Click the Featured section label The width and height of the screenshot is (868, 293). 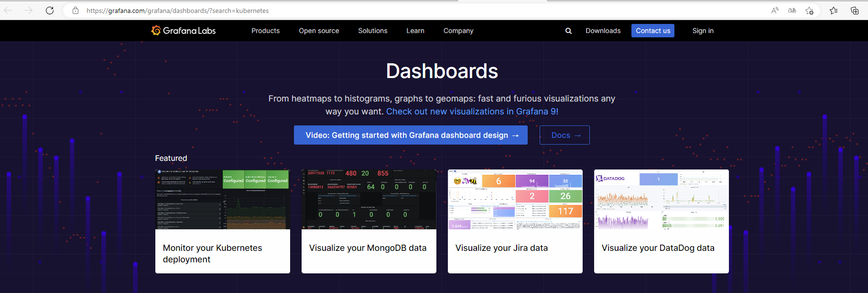171,158
